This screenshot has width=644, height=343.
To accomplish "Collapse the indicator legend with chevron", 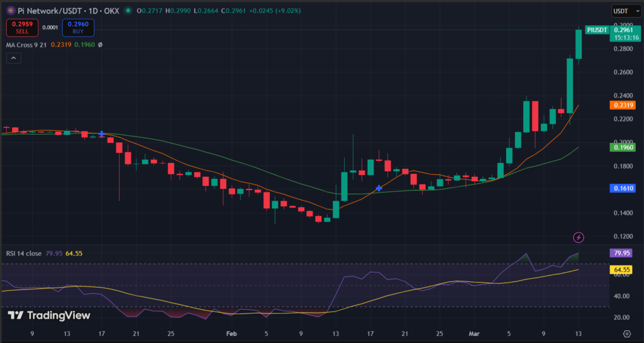I will click(x=14, y=58).
